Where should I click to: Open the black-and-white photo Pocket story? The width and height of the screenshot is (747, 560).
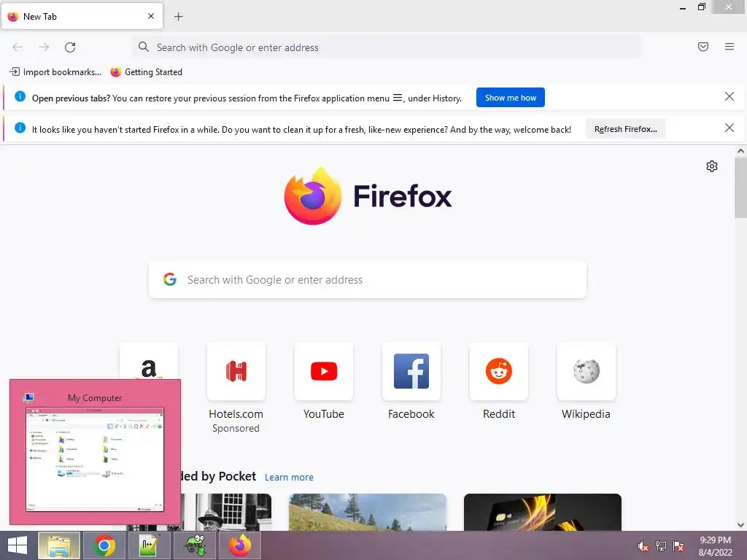[x=226, y=513]
